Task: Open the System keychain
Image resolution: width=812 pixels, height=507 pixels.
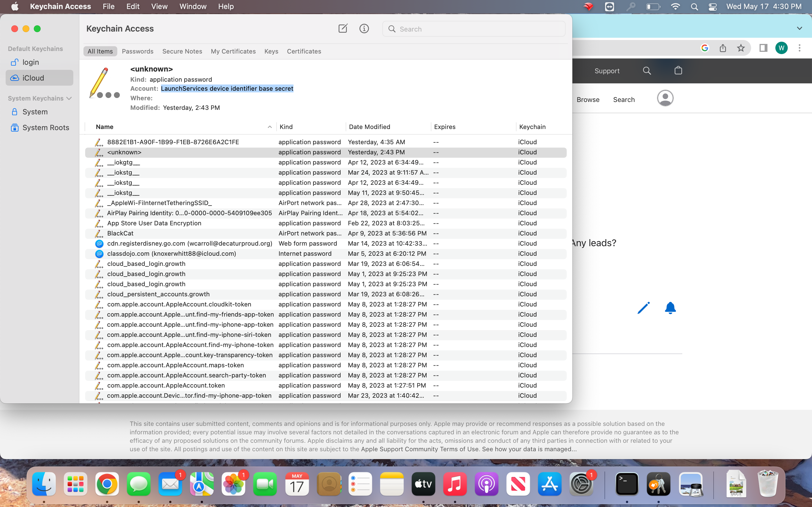Action: pos(35,112)
